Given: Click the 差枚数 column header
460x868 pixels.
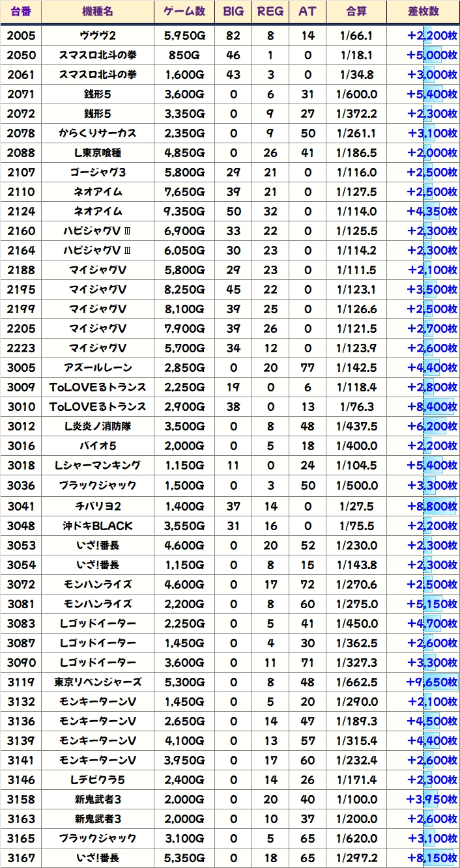Looking at the screenshot, I should (423, 12).
